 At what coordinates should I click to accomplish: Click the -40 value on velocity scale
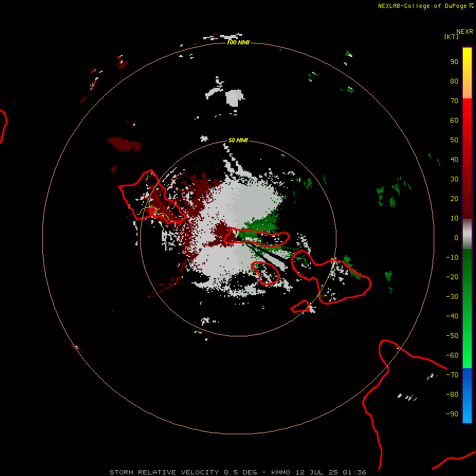[452, 316]
